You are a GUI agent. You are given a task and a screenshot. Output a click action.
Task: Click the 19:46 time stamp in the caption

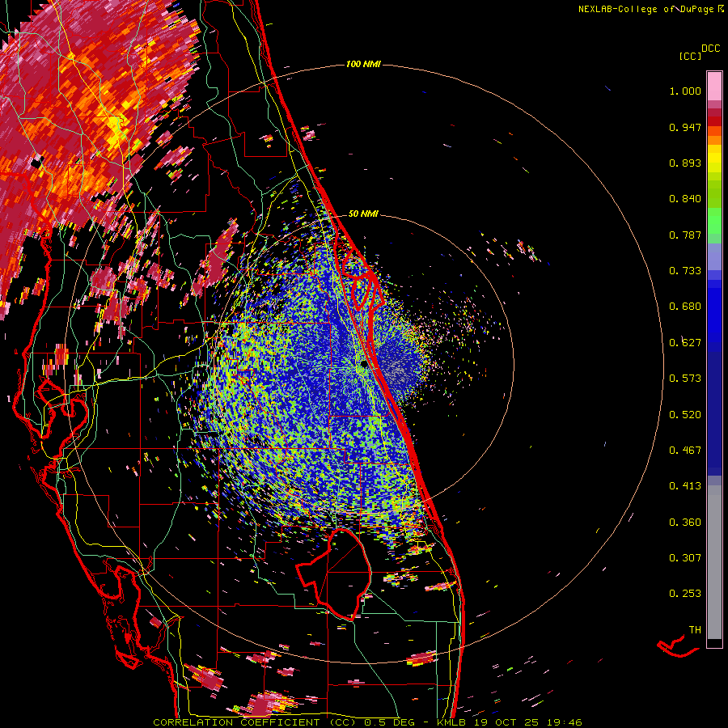pyautogui.click(x=566, y=722)
